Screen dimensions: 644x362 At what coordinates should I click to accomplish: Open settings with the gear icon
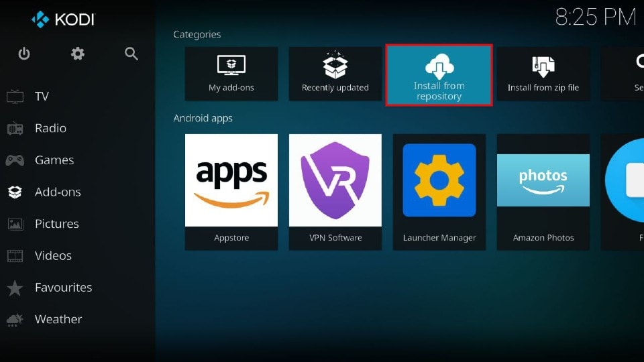click(77, 54)
